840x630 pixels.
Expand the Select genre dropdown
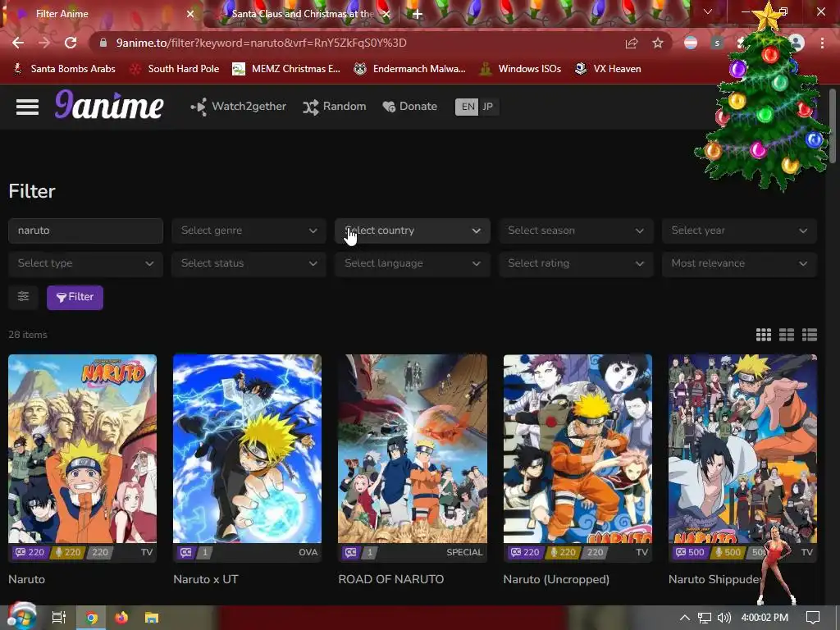[249, 231]
